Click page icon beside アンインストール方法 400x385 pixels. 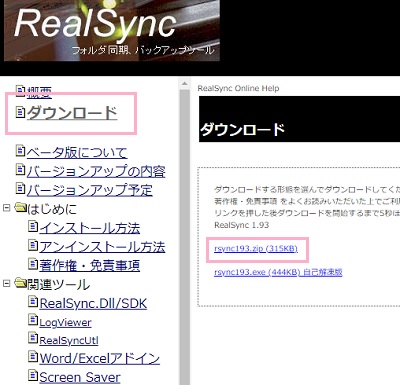(33, 246)
